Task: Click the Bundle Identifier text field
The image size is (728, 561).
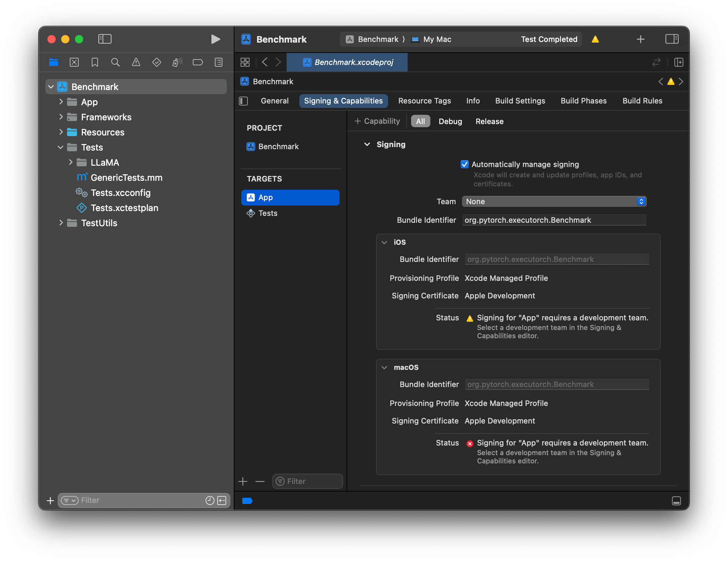Action: tap(554, 220)
